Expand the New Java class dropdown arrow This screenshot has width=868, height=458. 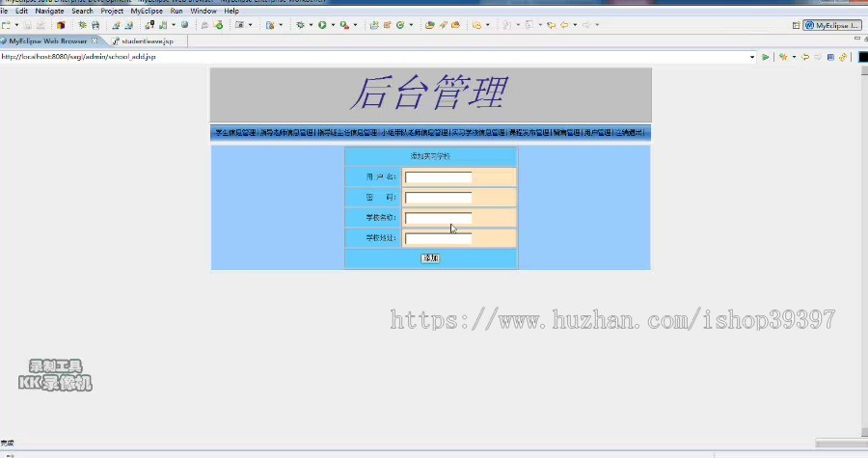411,25
